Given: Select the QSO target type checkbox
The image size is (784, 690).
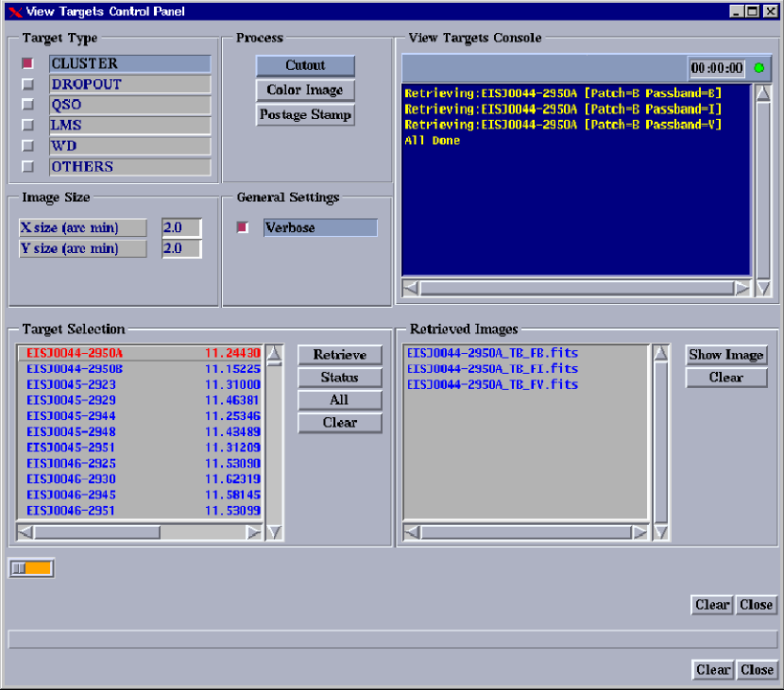Looking at the screenshot, I should [x=28, y=105].
